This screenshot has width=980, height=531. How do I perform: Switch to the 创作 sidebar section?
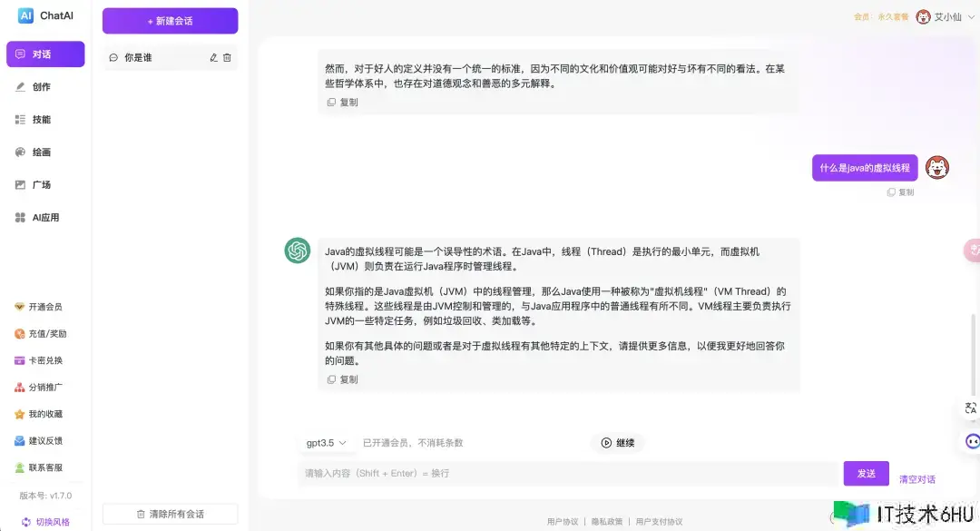[x=42, y=87]
